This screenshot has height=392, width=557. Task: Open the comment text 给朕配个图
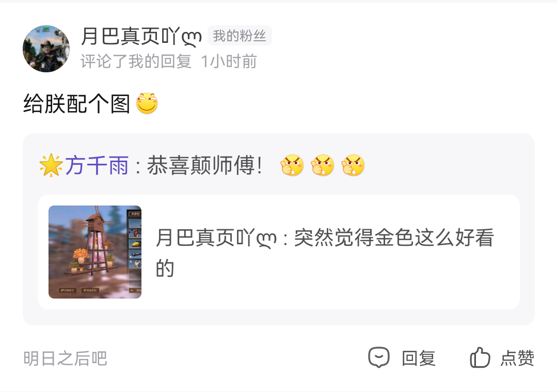coord(77,103)
